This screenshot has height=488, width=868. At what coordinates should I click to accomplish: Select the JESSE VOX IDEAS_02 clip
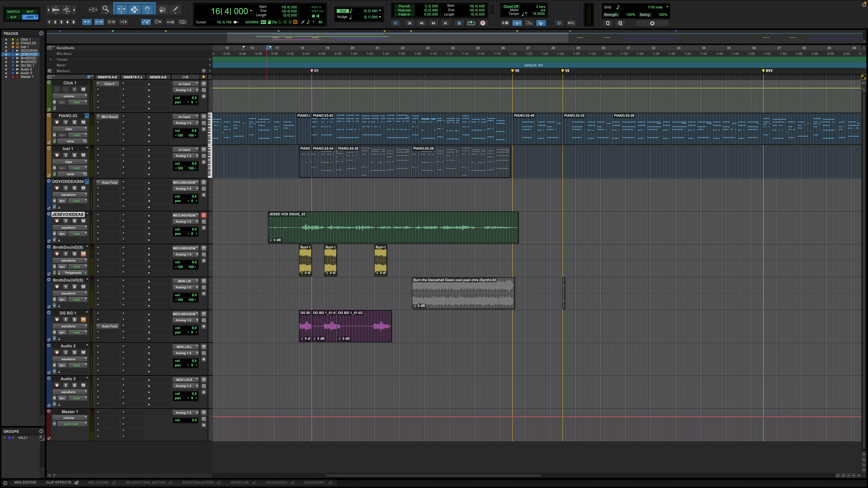pos(393,227)
